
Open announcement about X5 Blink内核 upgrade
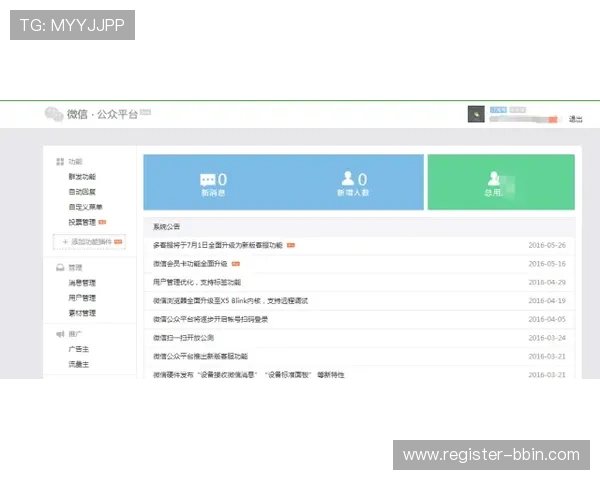tap(230, 301)
